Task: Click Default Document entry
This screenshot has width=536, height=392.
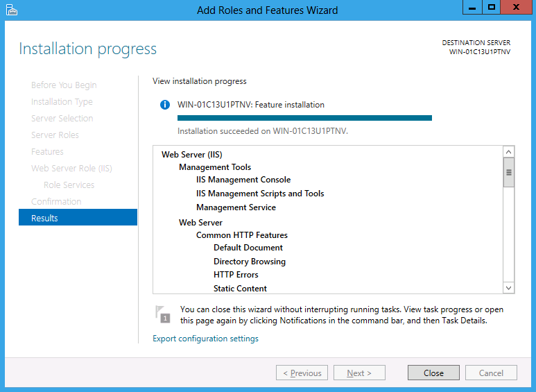Action: (248, 248)
